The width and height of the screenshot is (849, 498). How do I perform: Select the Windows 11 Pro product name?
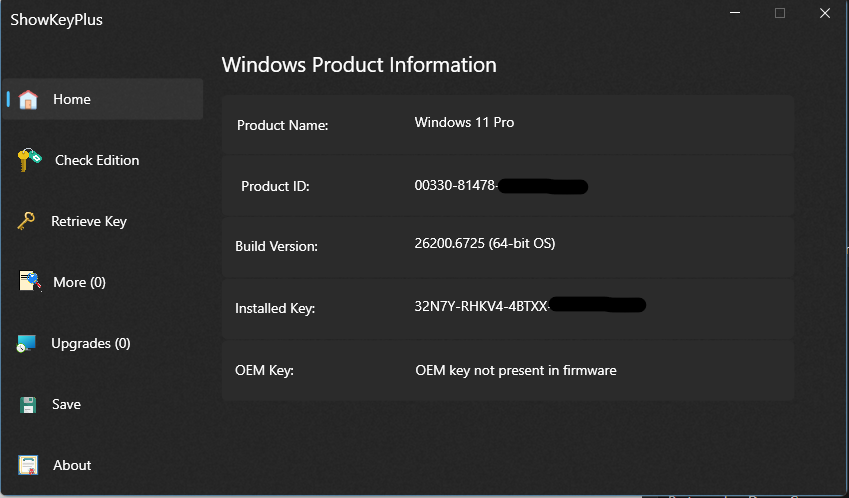(464, 123)
